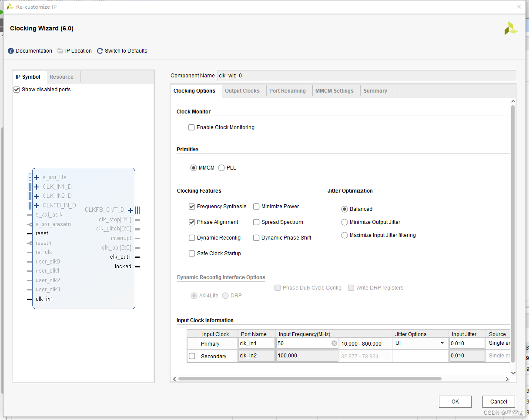Uncheck Frequency Synthesis
This screenshot has height=420, width=529.
click(192, 207)
